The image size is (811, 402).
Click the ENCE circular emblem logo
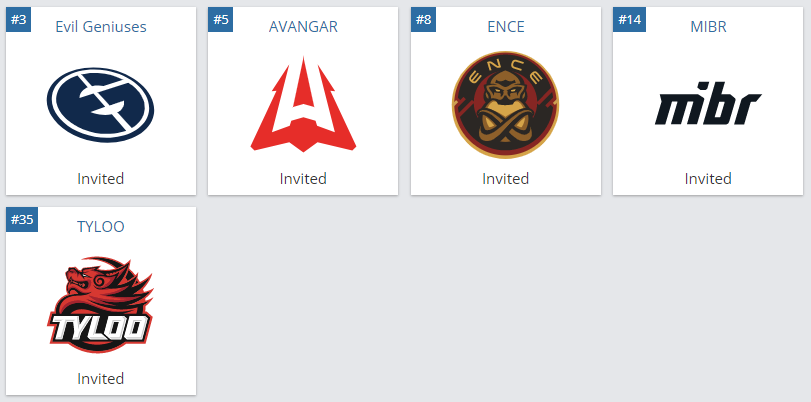(x=505, y=105)
